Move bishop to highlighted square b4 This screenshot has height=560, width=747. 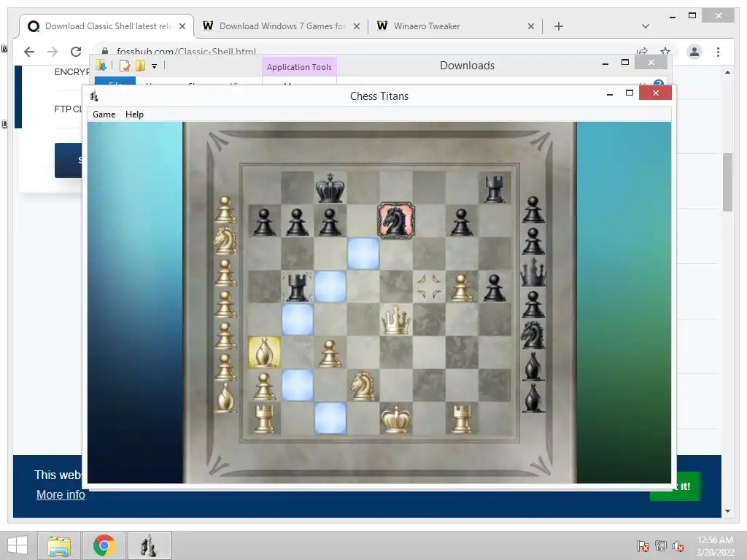pyautogui.click(x=298, y=319)
